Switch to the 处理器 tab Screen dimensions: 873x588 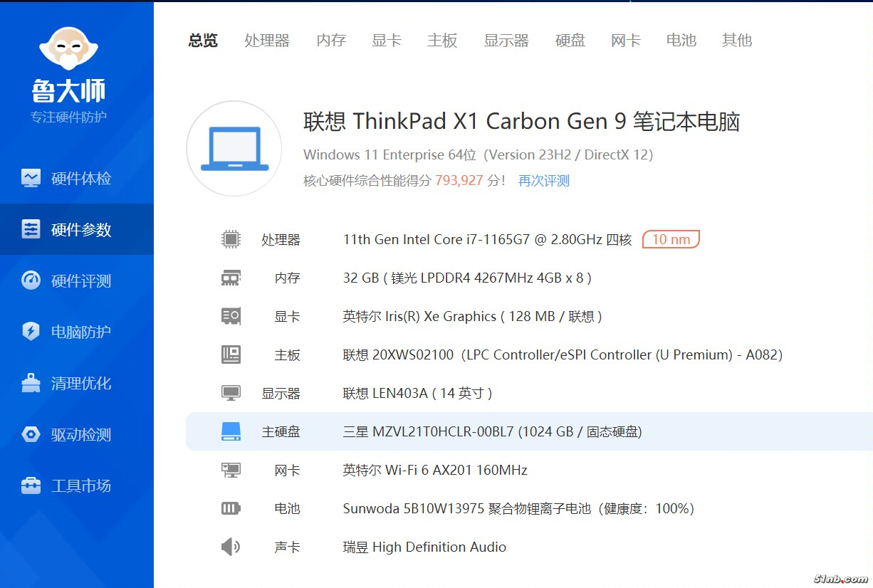point(267,41)
